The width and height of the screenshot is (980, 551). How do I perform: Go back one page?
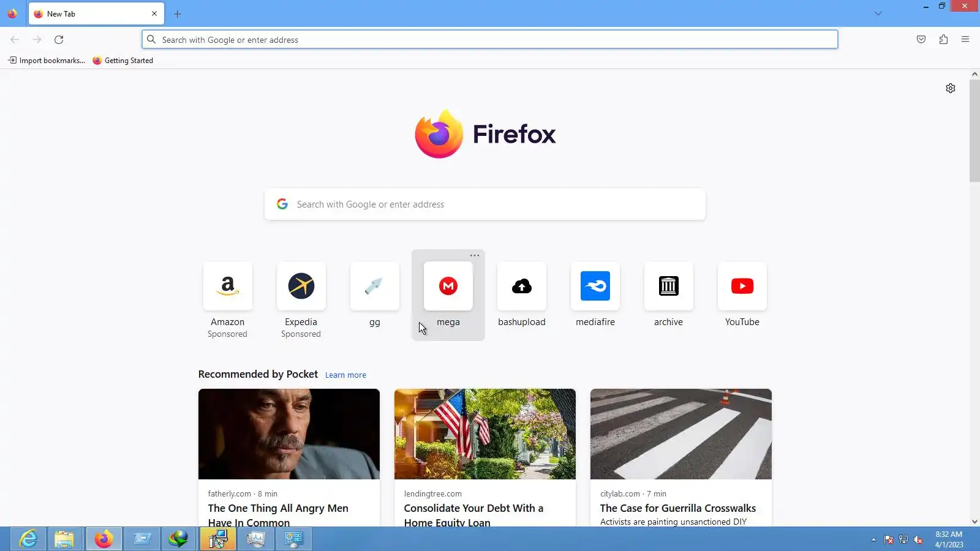(x=15, y=40)
